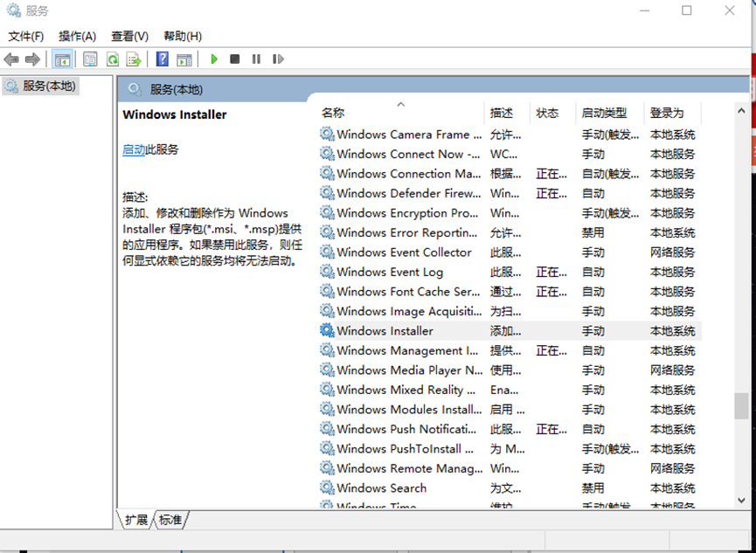Sort by the 登录为 column header

(x=673, y=113)
